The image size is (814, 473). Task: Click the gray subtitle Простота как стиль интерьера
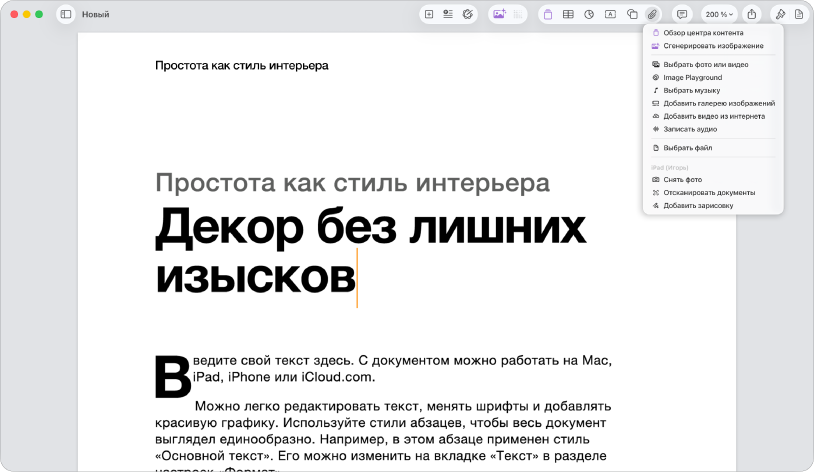point(352,183)
